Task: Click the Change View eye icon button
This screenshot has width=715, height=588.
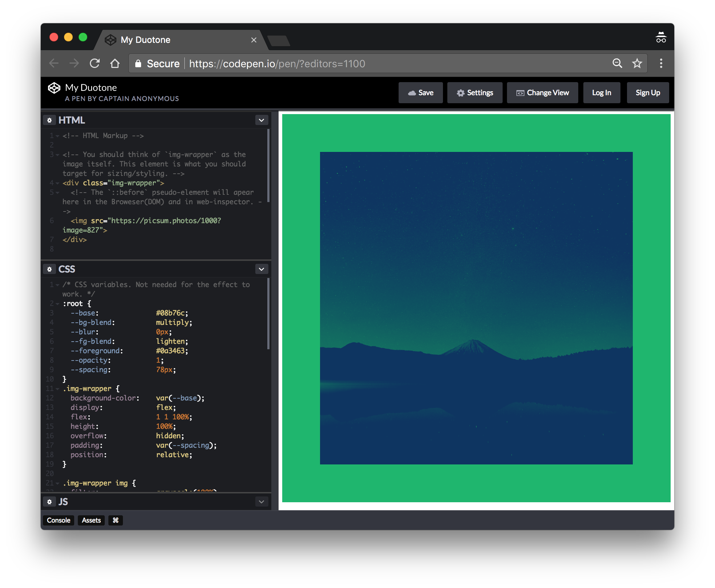Action: pos(520,93)
